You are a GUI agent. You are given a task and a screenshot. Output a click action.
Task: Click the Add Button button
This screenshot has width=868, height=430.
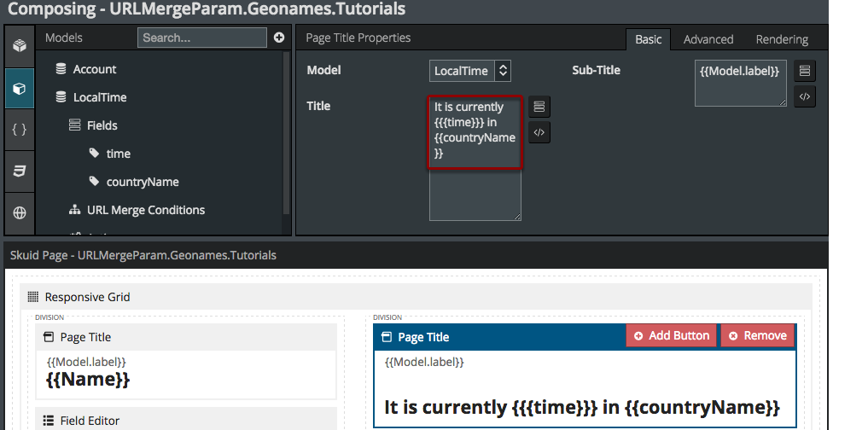coord(671,336)
